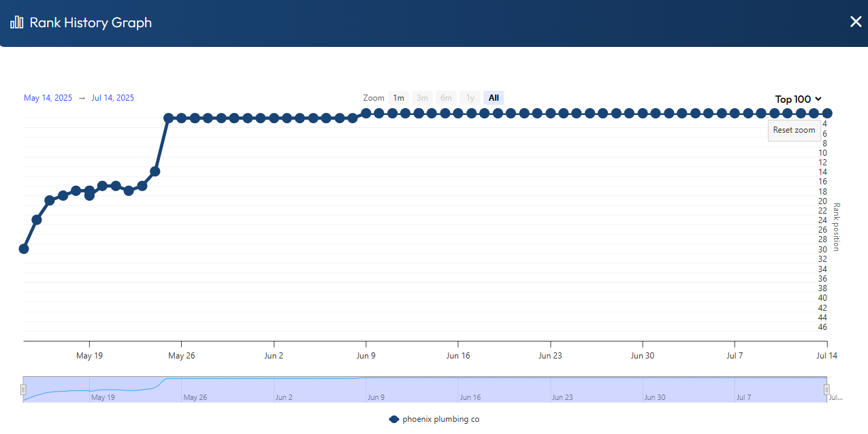The height and width of the screenshot is (434, 868).
Task: Select the 6m zoom range
Action: coord(446,98)
